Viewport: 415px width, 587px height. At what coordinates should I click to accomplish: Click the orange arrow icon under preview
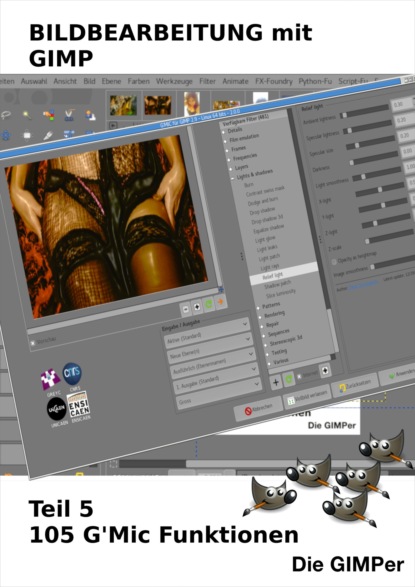[x=221, y=301]
